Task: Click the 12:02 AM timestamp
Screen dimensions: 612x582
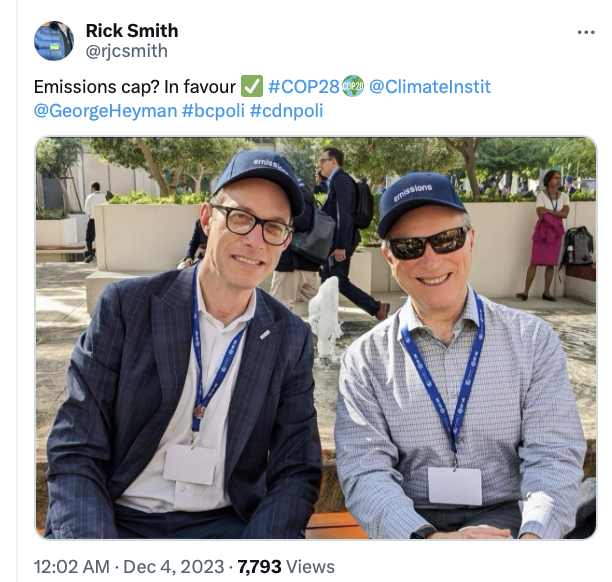Action: tap(72, 567)
